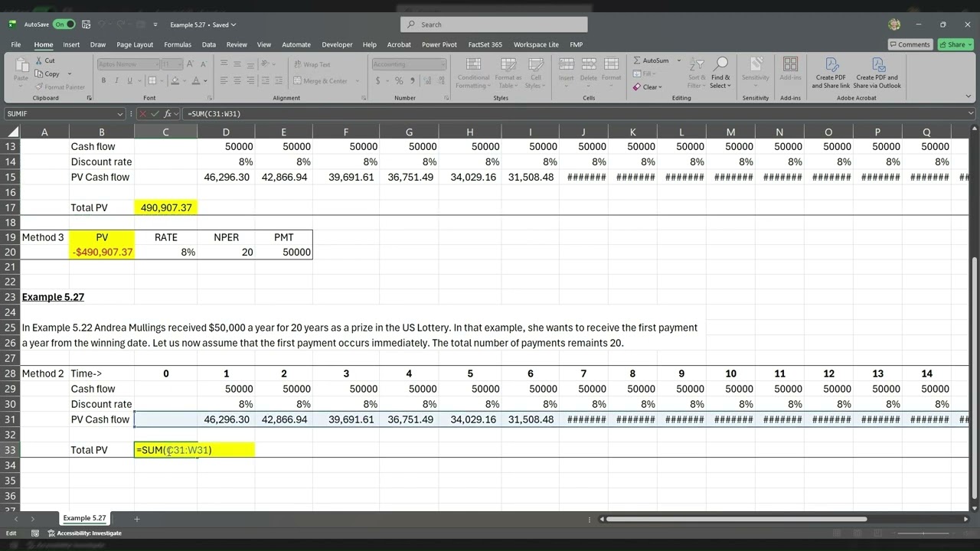Viewport: 980px width, 551px height.
Task: Click the RATE header cell
Action: (x=165, y=237)
